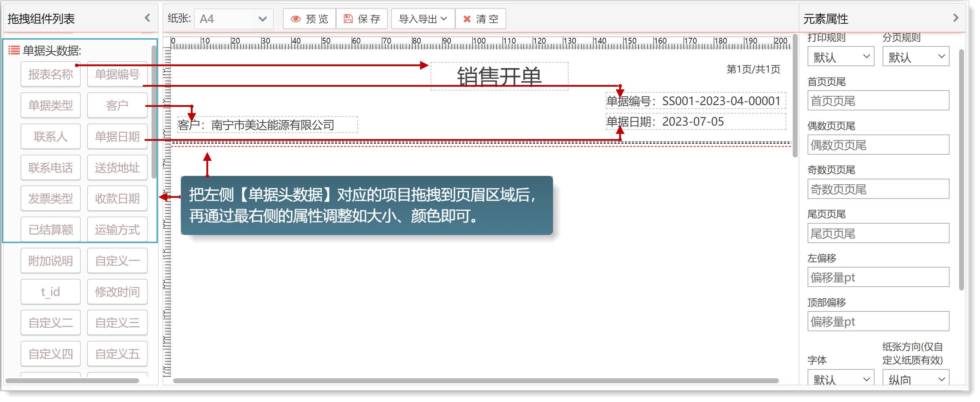Click the 报表名称 component button

(x=51, y=75)
